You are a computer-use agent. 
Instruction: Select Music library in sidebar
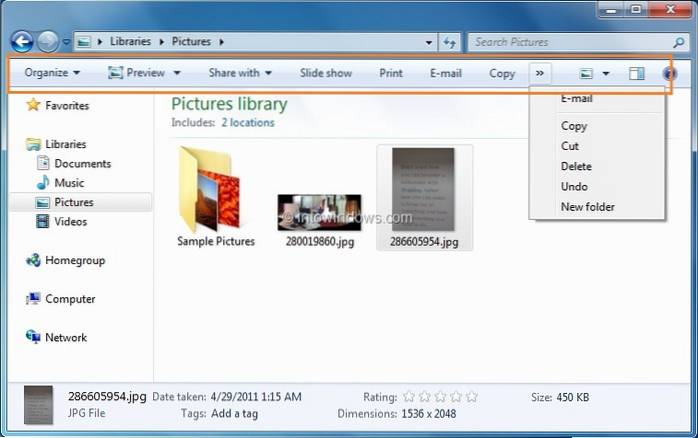69,183
